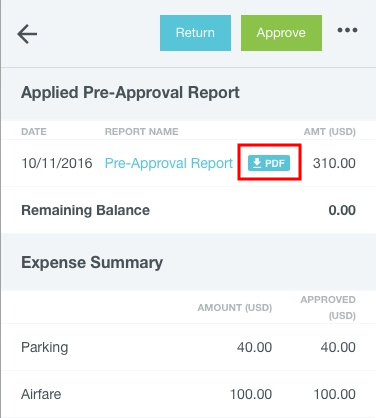Click the Airfare expense row
The image size is (376, 418).
click(188, 394)
